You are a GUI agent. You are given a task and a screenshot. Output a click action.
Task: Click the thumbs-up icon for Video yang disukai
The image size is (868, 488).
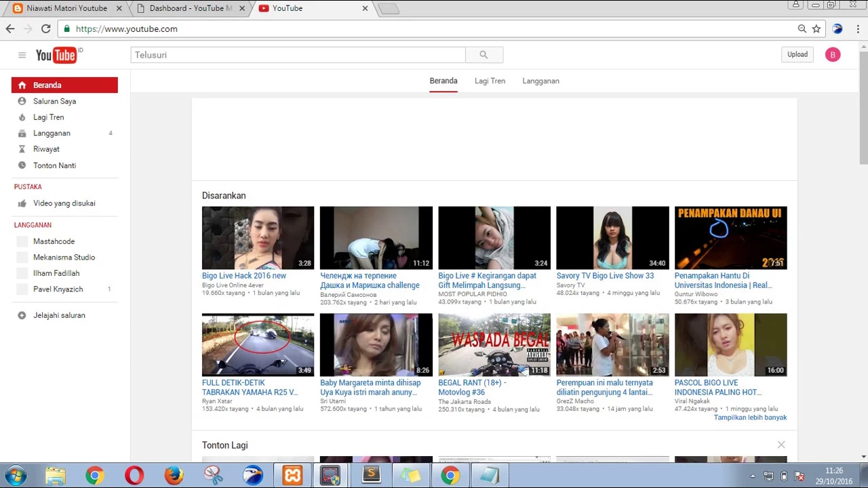pyautogui.click(x=22, y=203)
